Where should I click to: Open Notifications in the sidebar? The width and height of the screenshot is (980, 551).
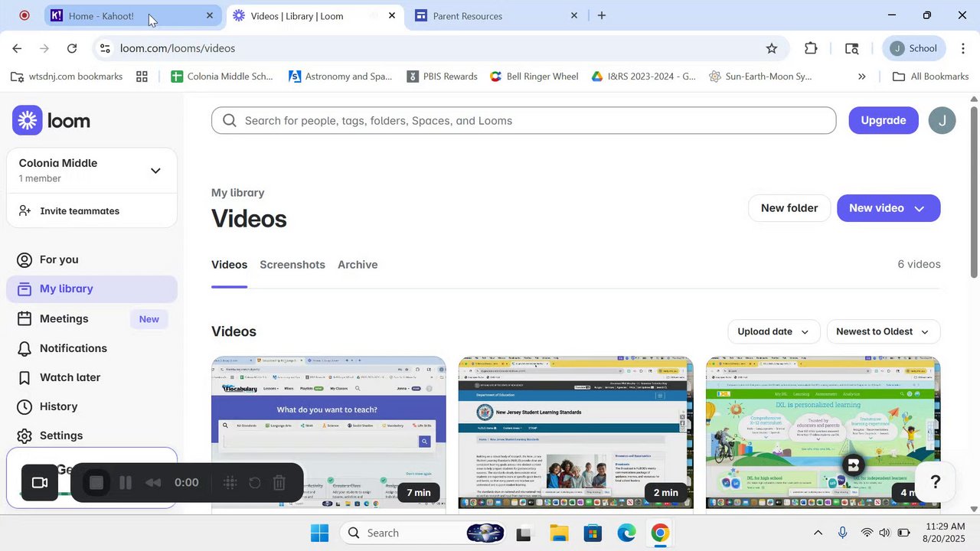click(92, 348)
